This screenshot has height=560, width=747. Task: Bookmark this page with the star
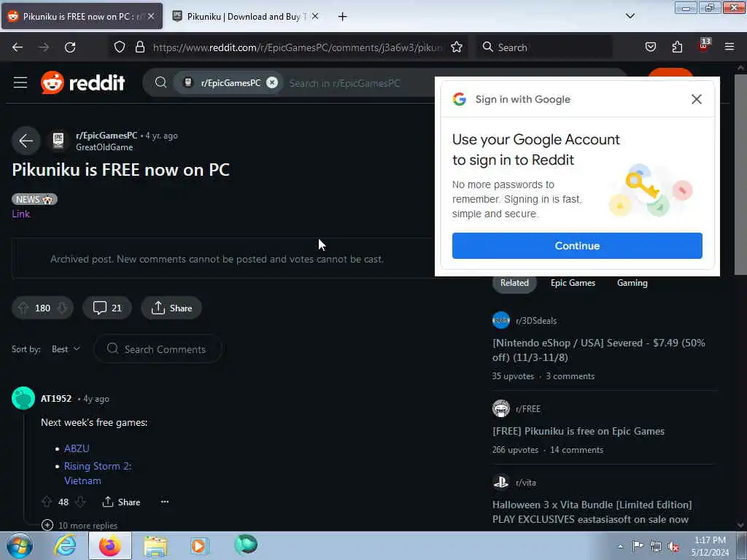457,47
